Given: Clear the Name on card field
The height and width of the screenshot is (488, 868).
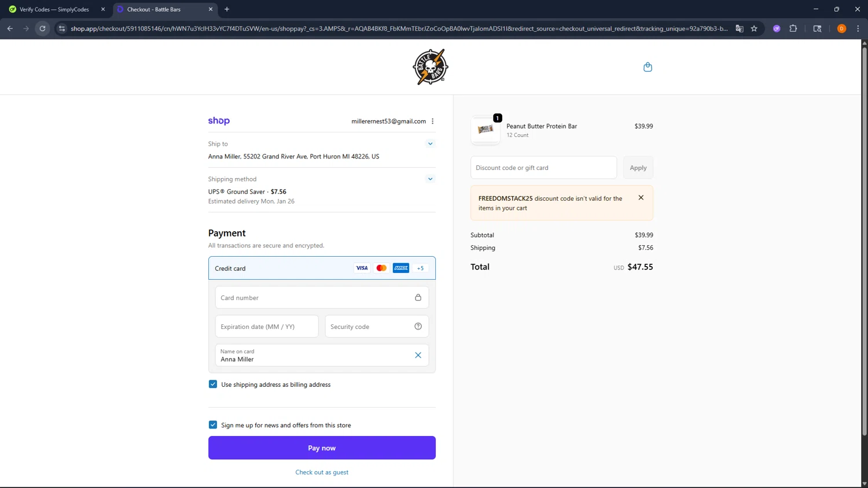Looking at the screenshot, I should [418, 356].
